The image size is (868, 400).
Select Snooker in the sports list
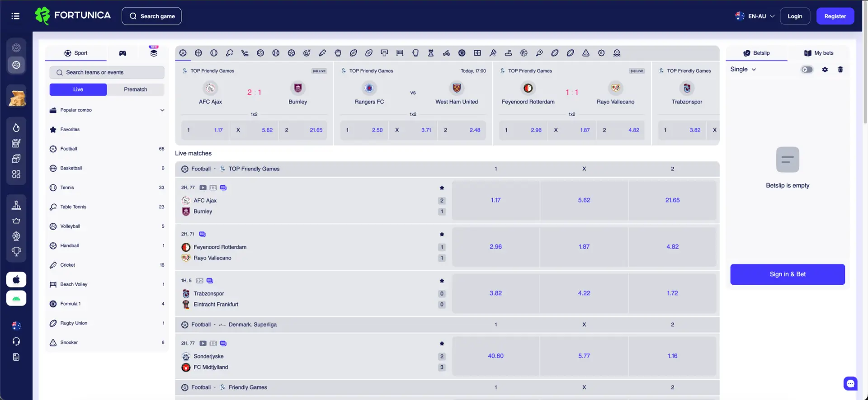click(x=107, y=343)
